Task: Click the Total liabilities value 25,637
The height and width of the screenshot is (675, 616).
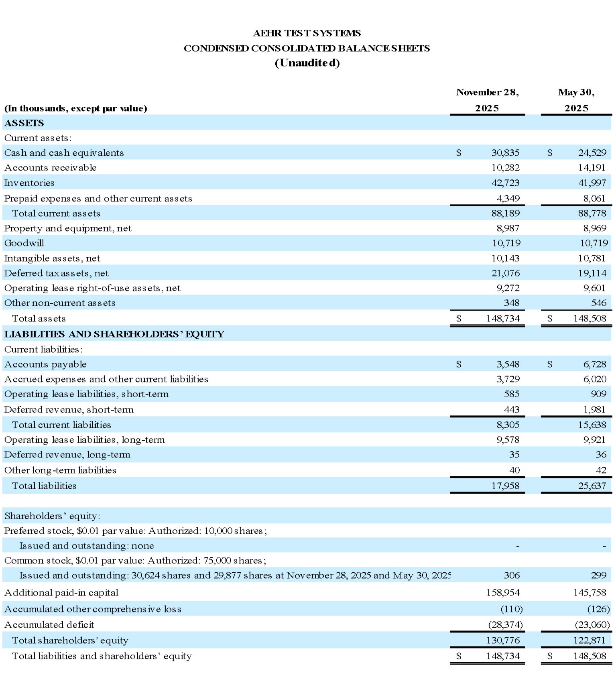Action: [x=592, y=486]
